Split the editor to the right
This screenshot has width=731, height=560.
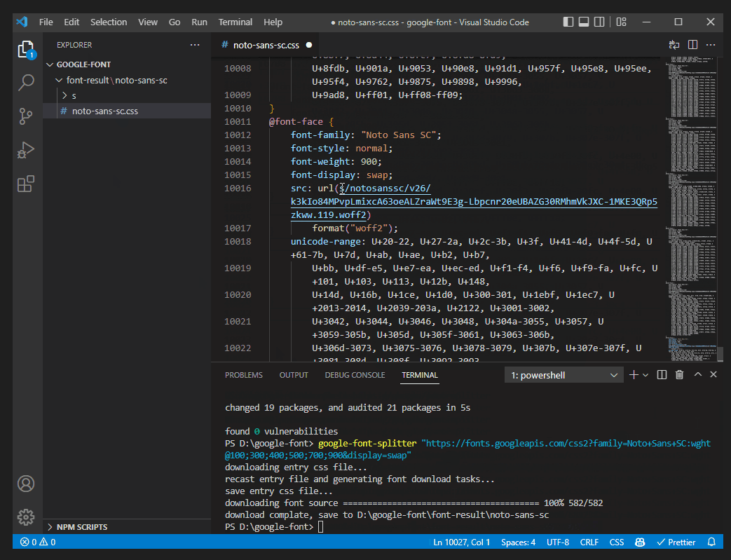point(692,45)
